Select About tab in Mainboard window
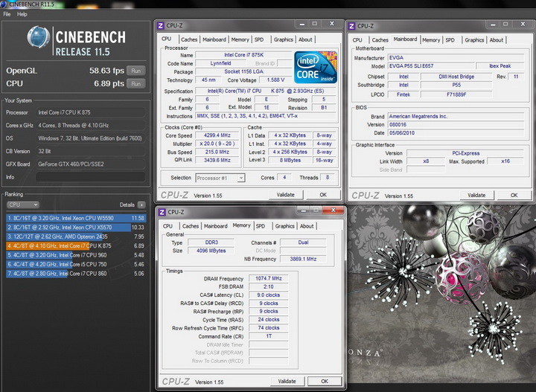This screenshot has width=536, height=392. point(497,40)
